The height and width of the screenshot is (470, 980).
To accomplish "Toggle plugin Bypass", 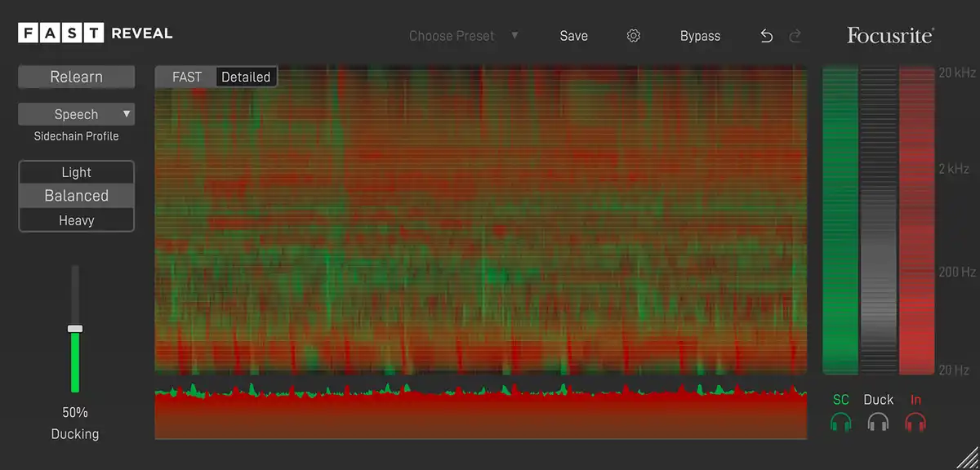I will pos(700,36).
